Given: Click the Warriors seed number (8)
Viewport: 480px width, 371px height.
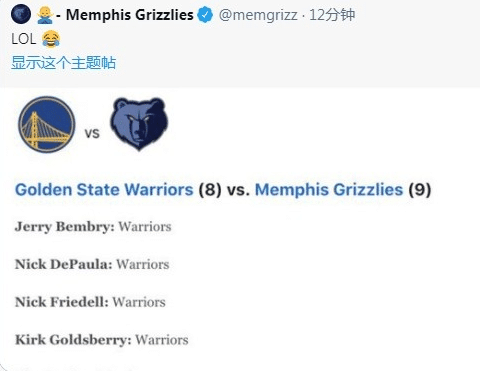Looking at the screenshot, I should point(210,190).
